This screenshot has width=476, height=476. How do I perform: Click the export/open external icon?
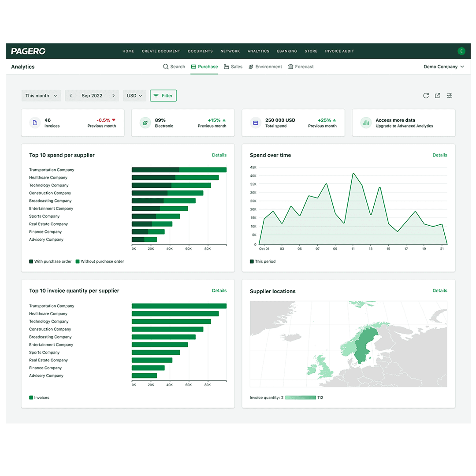point(438,96)
